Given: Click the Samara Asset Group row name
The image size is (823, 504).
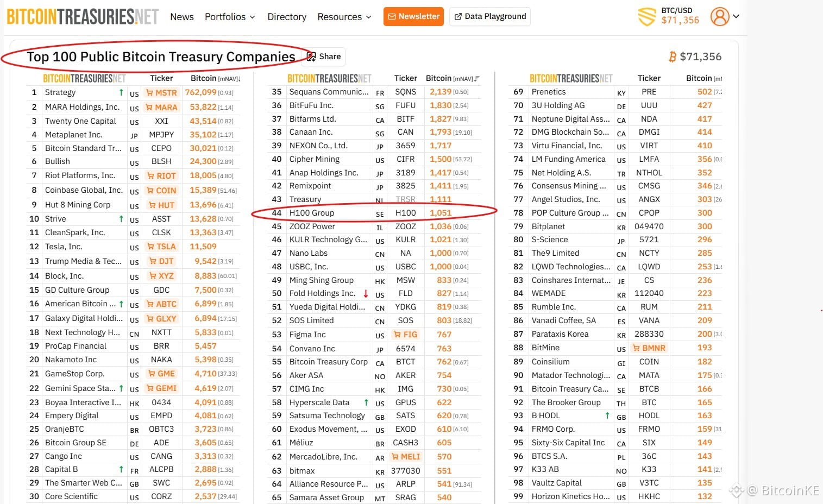Looking at the screenshot, I should [x=326, y=497].
